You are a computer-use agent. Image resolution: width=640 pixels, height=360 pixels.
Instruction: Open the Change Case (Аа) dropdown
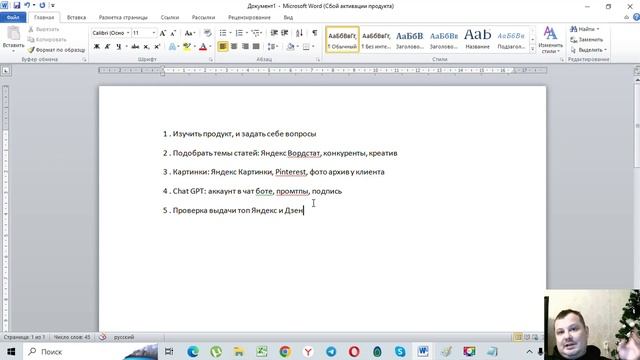coord(190,33)
